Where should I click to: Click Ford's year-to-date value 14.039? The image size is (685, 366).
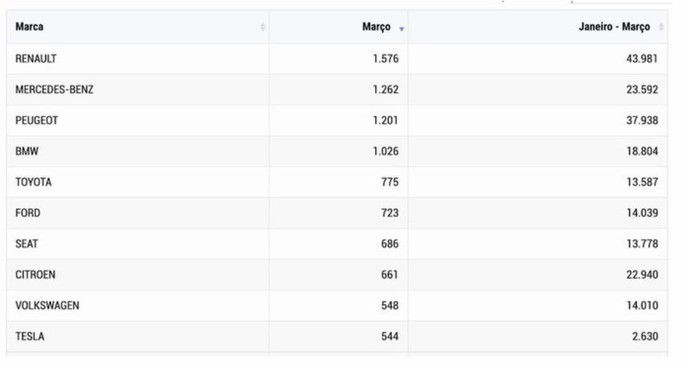(x=642, y=213)
